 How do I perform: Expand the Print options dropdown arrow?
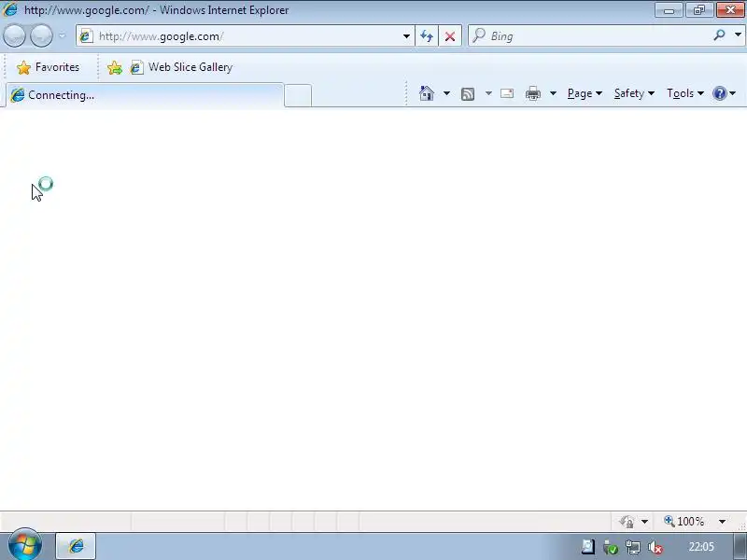tap(553, 93)
